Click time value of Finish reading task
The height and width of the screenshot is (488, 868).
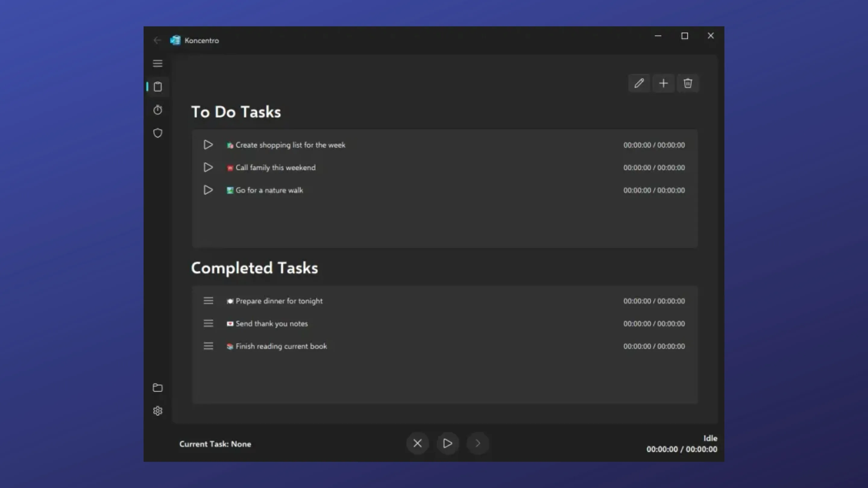pos(654,346)
